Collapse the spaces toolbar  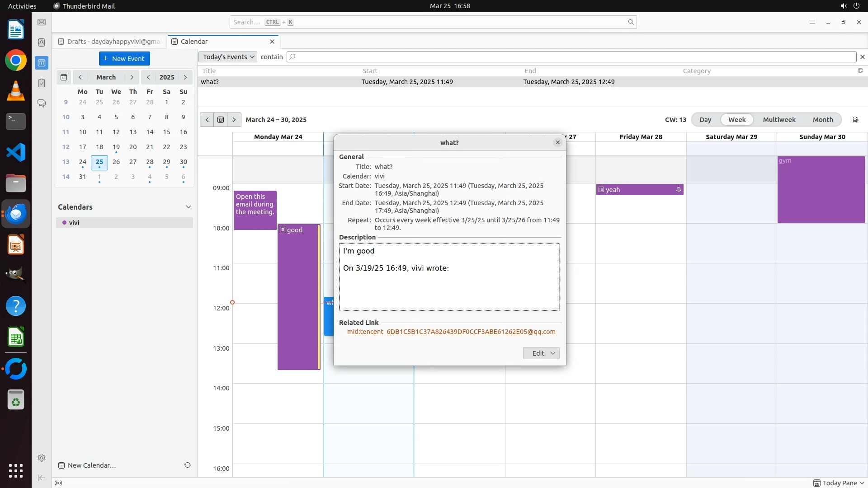[x=42, y=478]
